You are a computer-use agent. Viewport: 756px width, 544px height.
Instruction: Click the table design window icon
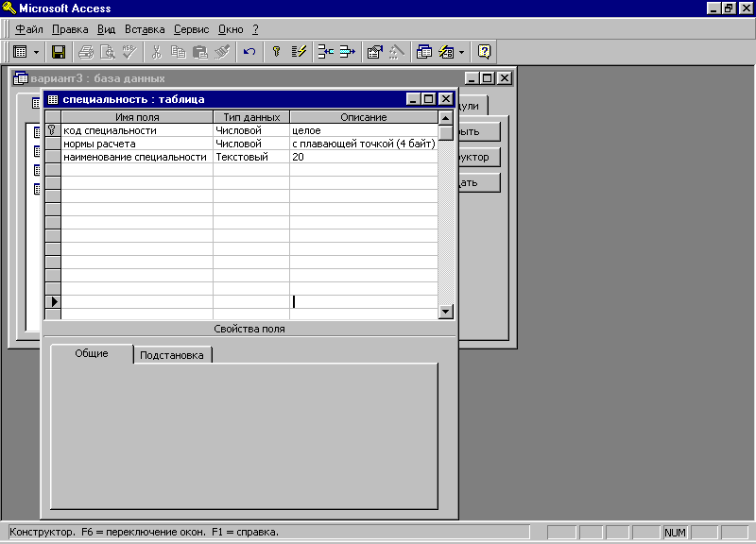click(x=53, y=99)
